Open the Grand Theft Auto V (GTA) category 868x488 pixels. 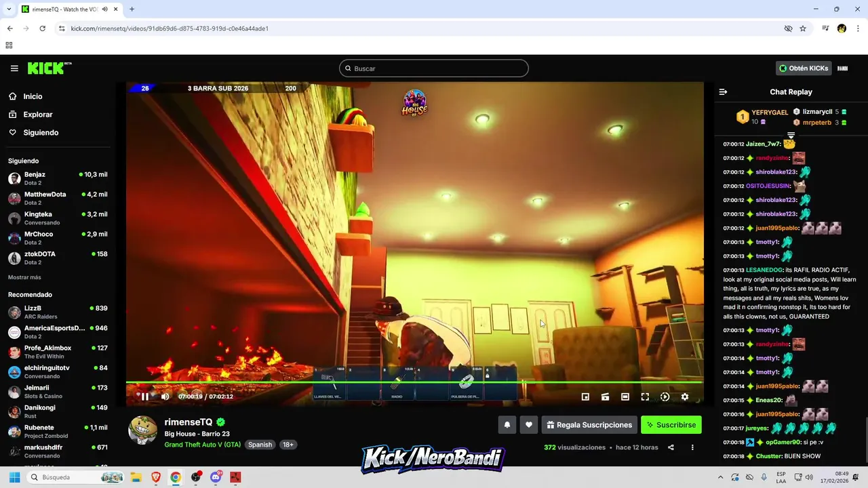202,445
